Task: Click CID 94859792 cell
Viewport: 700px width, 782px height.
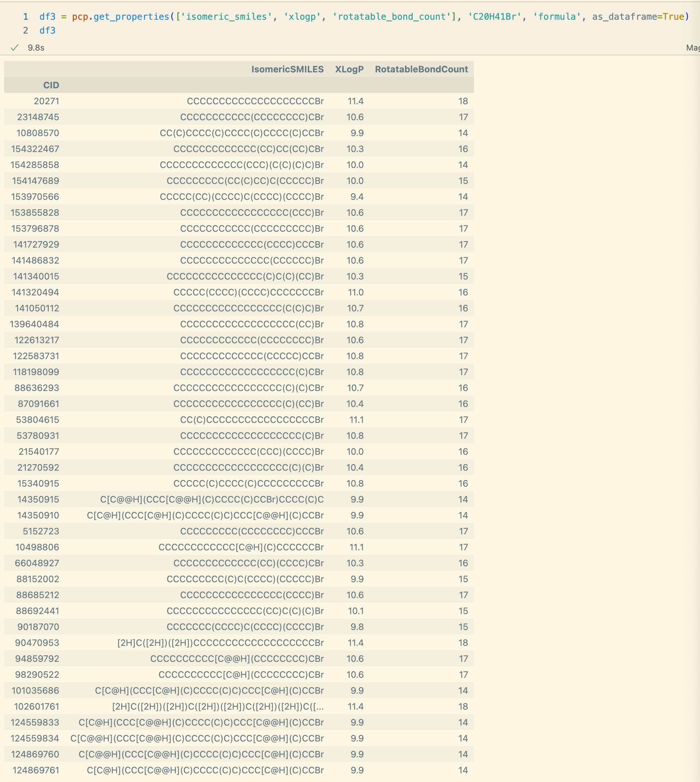Action: [x=37, y=659]
